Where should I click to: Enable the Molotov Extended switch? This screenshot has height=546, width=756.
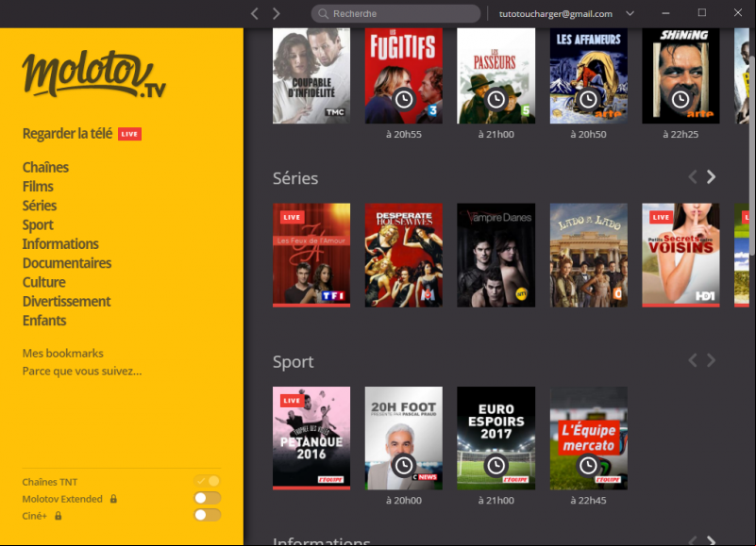tap(208, 498)
